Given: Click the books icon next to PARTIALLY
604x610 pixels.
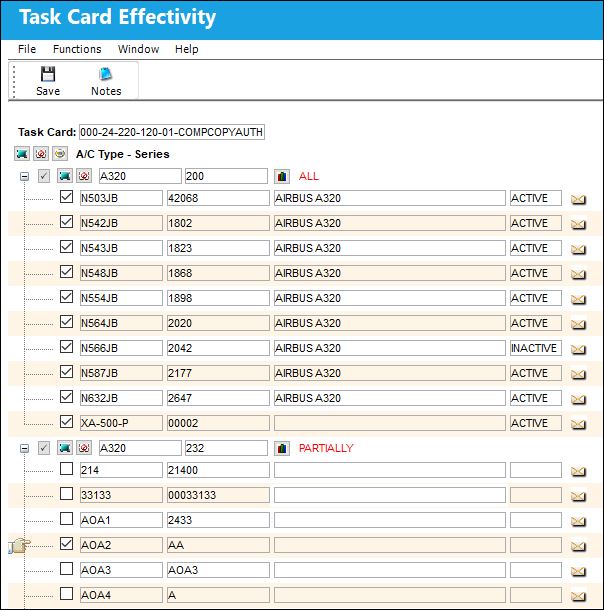Looking at the screenshot, I should pos(282,448).
